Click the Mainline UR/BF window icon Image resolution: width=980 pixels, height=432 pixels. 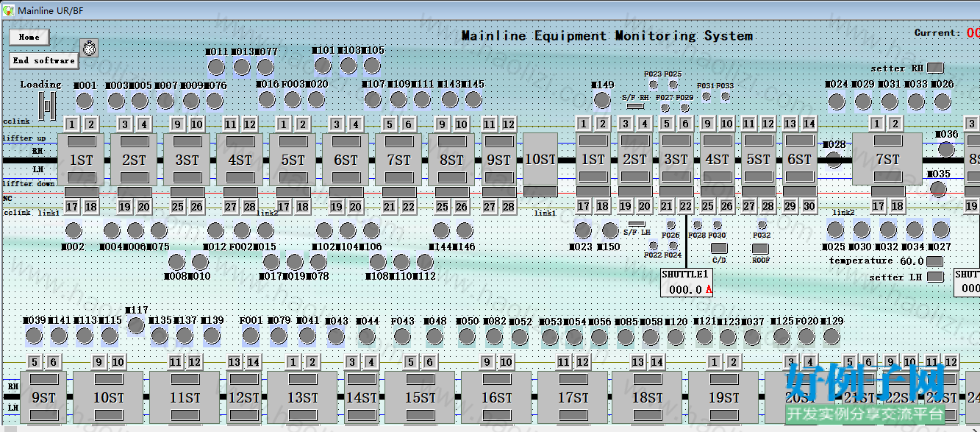(9, 10)
